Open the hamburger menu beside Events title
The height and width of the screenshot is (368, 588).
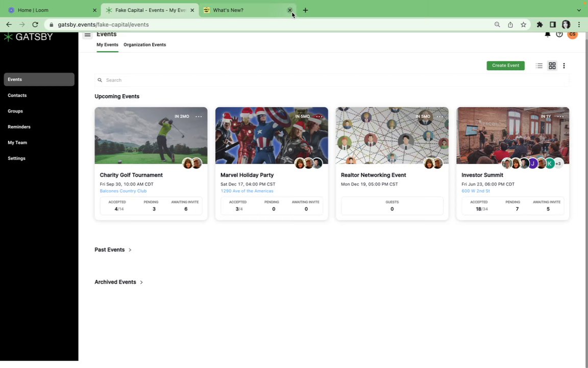(x=87, y=35)
